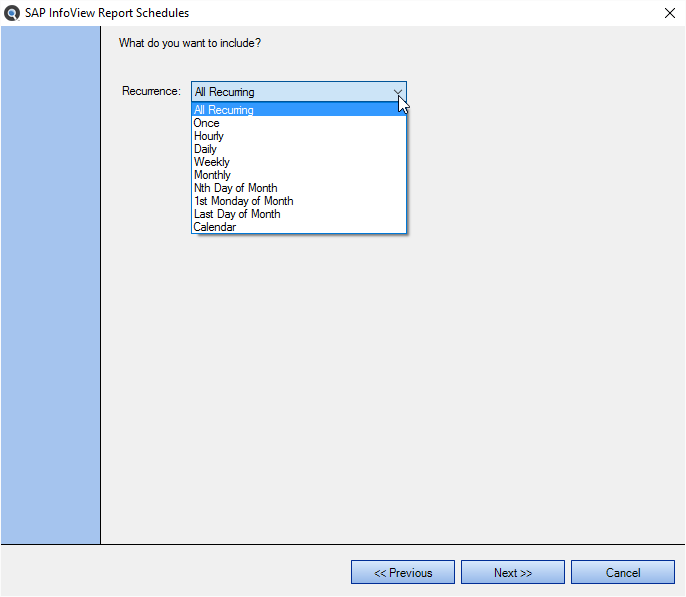Choose Once from the recurrence list
The width and height of the screenshot is (686, 597).
click(299, 123)
